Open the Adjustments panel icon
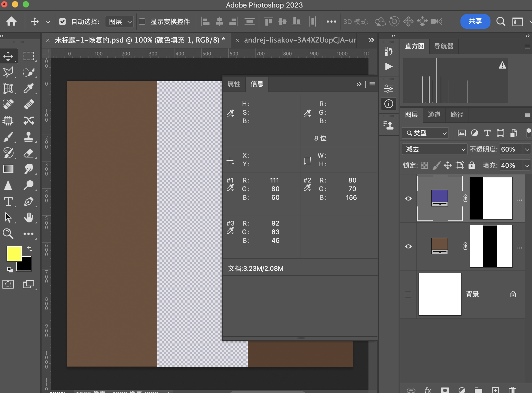Viewport: 532px width, 393px height. (x=389, y=88)
